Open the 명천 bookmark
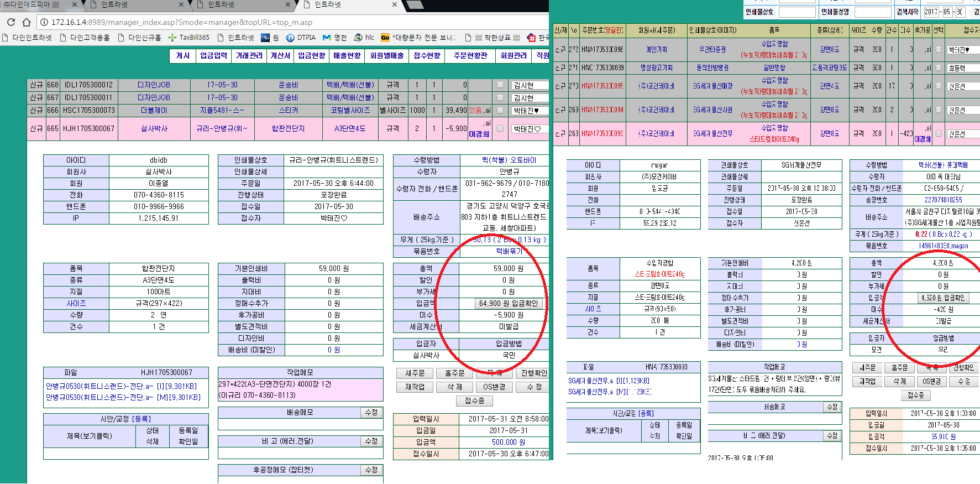Image resolution: width=980 pixels, height=484 pixels. (335, 38)
